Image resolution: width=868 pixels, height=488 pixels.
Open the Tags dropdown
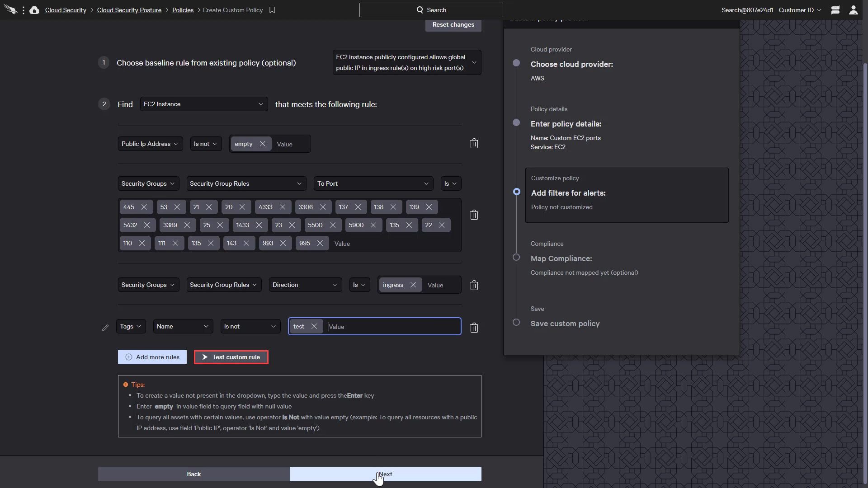pyautogui.click(x=131, y=326)
